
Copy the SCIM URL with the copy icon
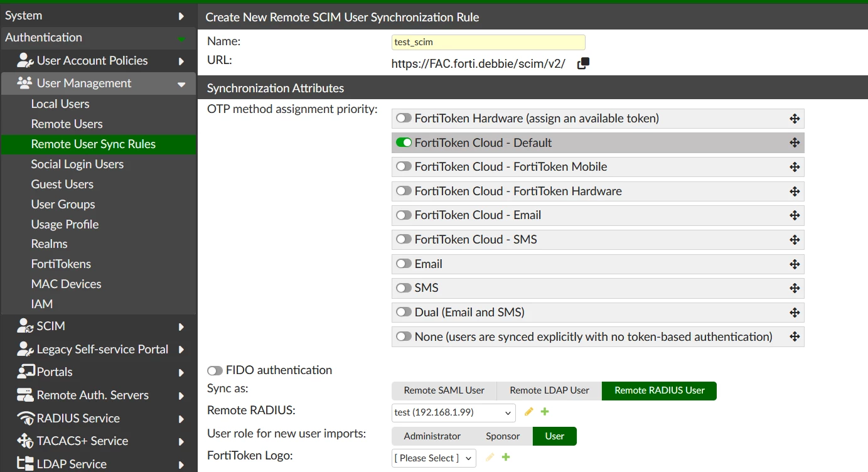point(583,63)
